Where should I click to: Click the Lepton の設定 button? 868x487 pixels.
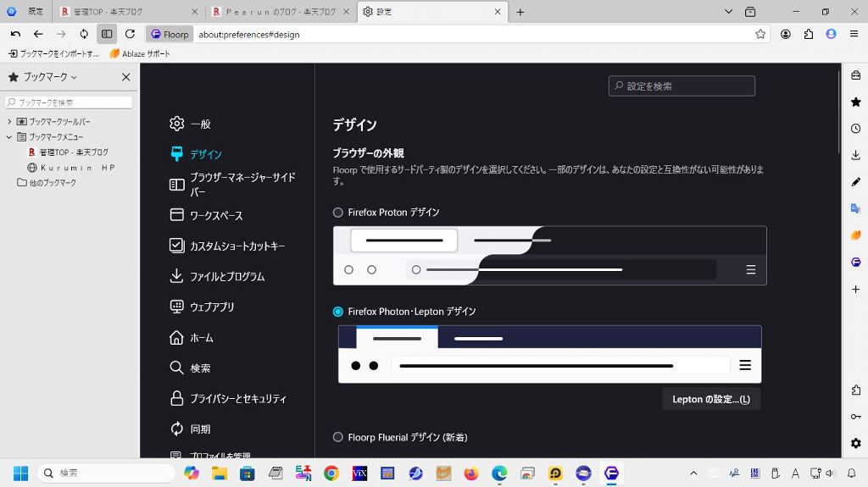(x=710, y=399)
